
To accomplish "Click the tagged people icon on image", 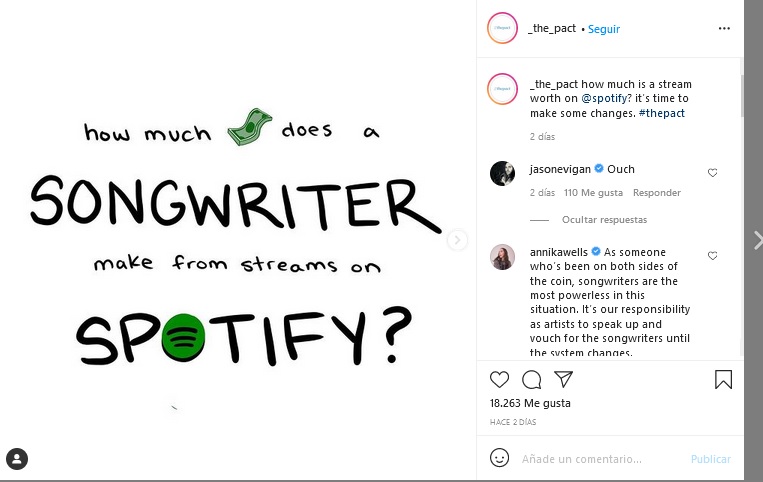I will click(x=17, y=459).
